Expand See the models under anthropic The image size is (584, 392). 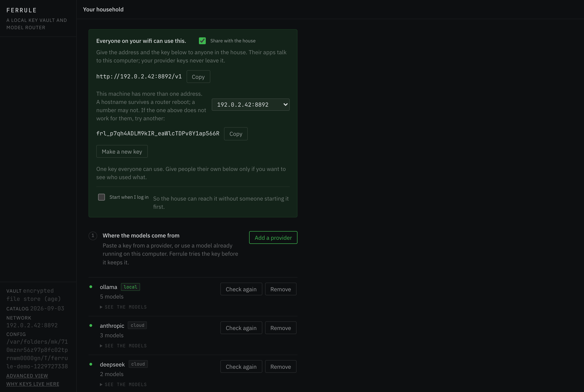coord(123,346)
